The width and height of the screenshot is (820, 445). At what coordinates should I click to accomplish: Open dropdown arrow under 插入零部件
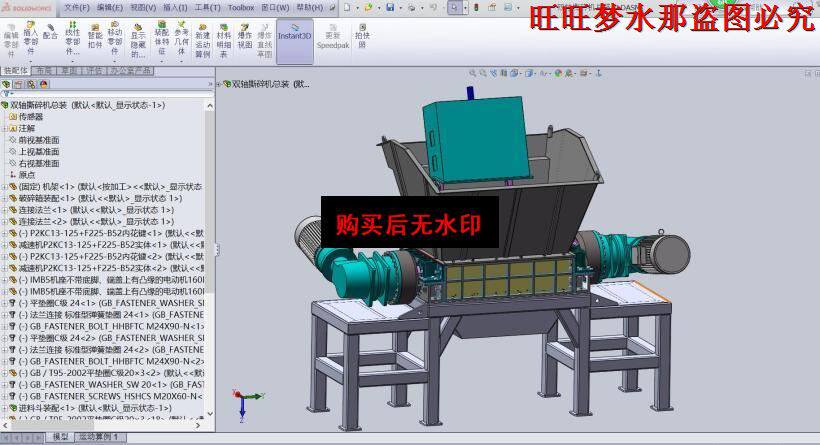pos(30,61)
